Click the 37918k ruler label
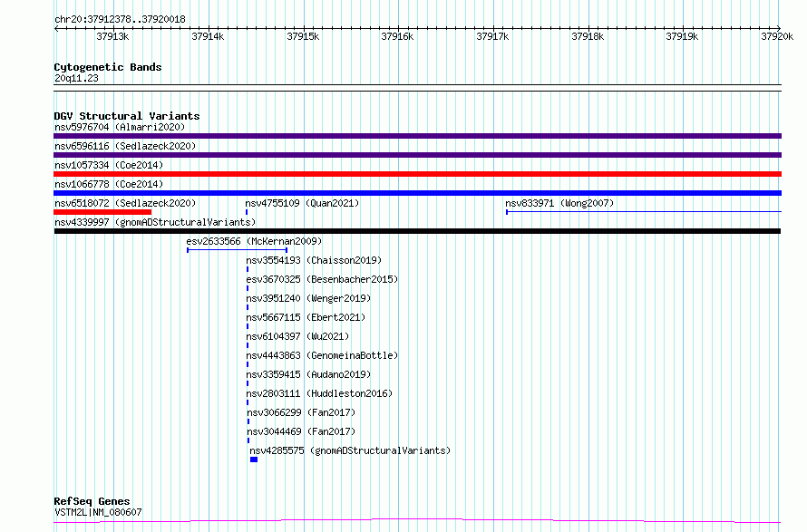The height and width of the screenshot is (532, 807). coord(588,36)
